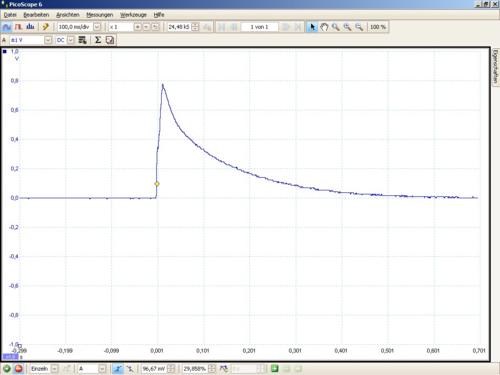Open the channel options button next to DC
Screen dimensions: 500x375
pyautogui.click(x=82, y=40)
